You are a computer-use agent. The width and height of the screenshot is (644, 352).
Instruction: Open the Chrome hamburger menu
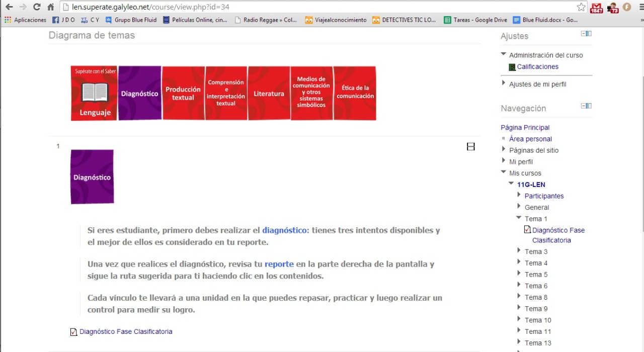[641, 7]
